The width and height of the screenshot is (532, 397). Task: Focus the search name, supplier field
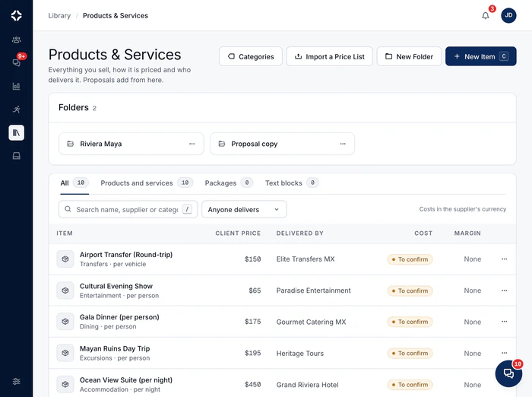[x=128, y=210]
